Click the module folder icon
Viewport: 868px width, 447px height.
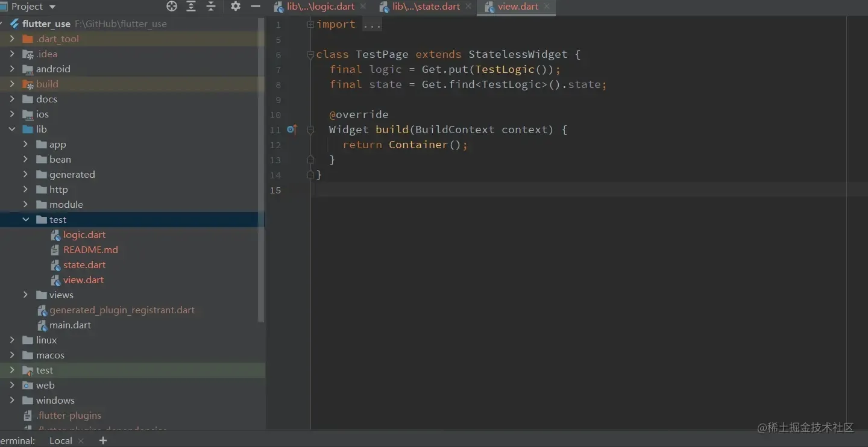[x=41, y=204]
